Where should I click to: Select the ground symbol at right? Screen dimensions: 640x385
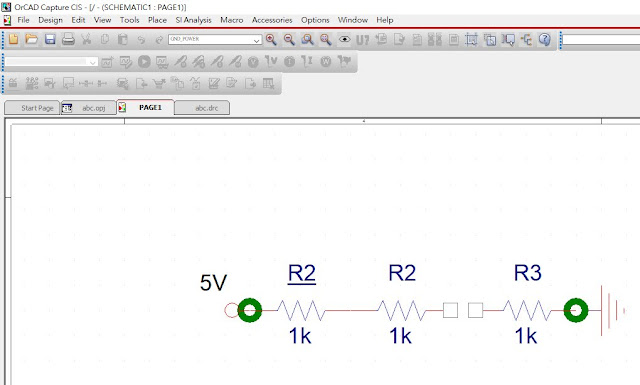(612, 311)
